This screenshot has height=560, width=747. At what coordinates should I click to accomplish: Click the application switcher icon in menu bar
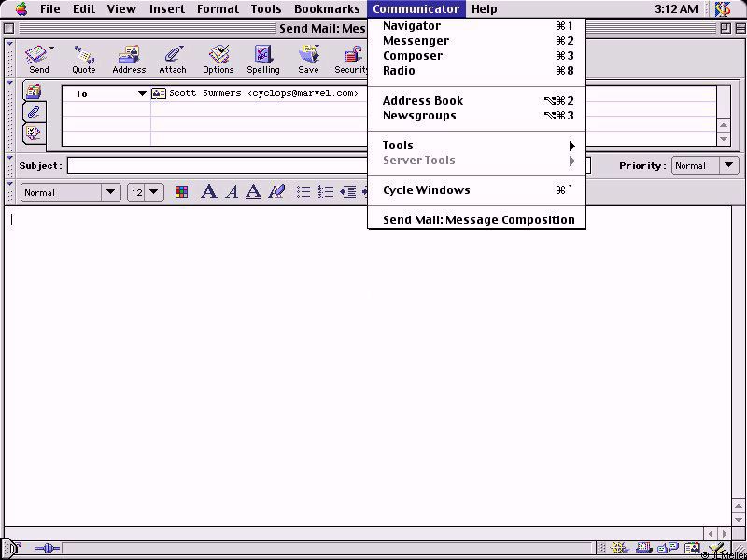[723, 8]
